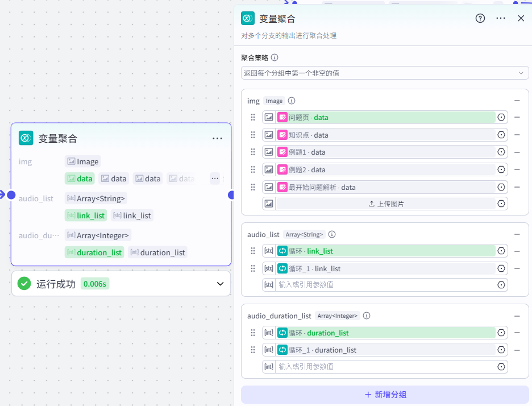Click the drag handle for 循环 - duration_list
The width and height of the screenshot is (532, 406).
coord(253,333)
